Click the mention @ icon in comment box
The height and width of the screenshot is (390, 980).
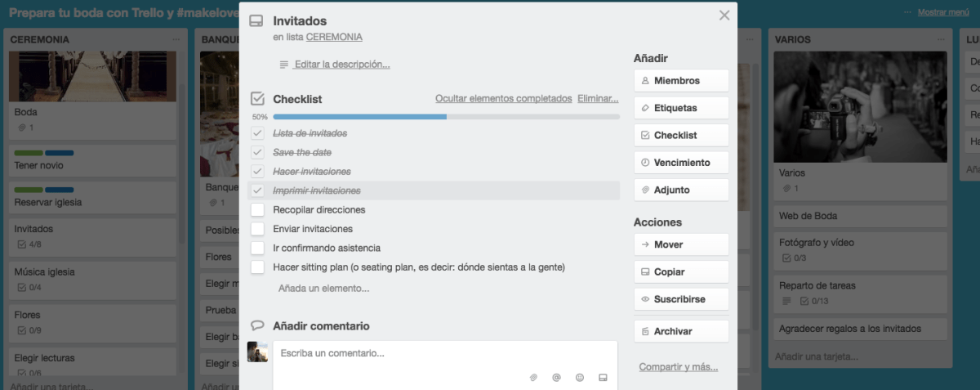pyautogui.click(x=556, y=378)
